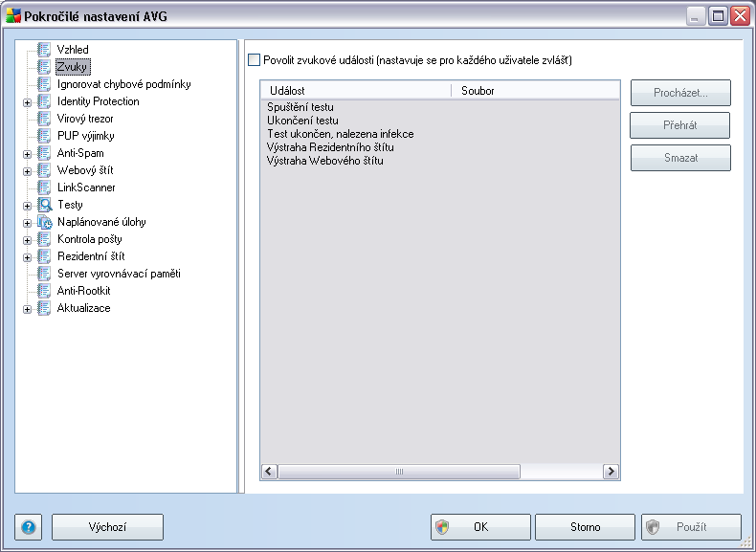Image resolution: width=756 pixels, height=552 pixels.
Task: Open PUP výjimky settings
Action: pyautogui.click(x=85, y=136)
